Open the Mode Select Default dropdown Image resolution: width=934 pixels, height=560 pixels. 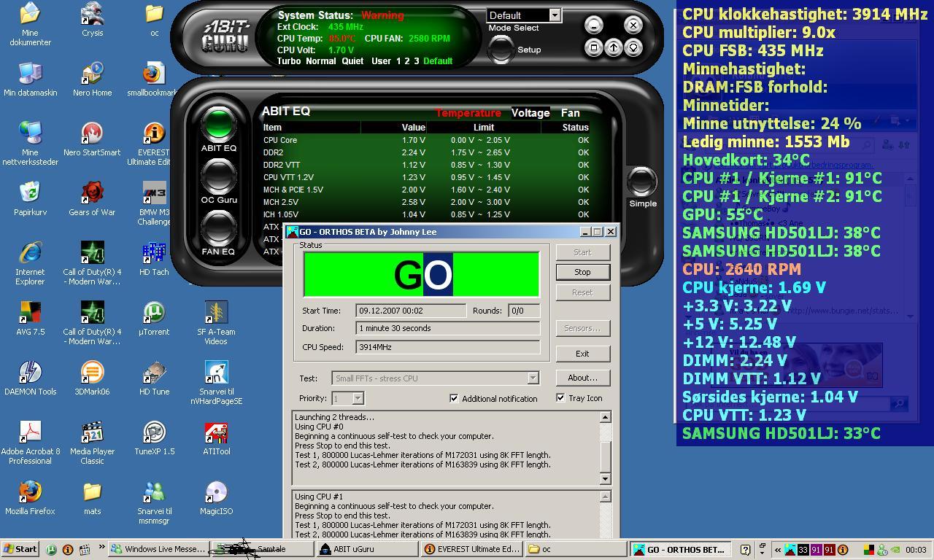click(554, 15)
